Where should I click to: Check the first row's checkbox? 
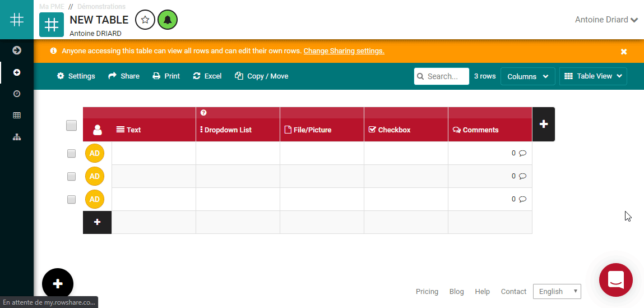point(72,153)
